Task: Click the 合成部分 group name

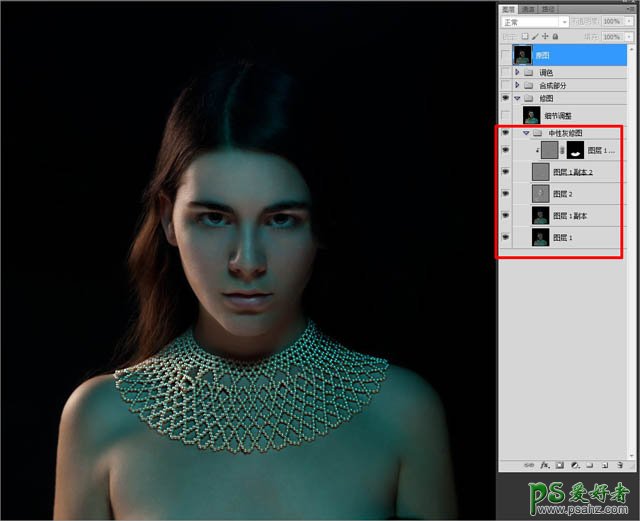Action: 553,86
